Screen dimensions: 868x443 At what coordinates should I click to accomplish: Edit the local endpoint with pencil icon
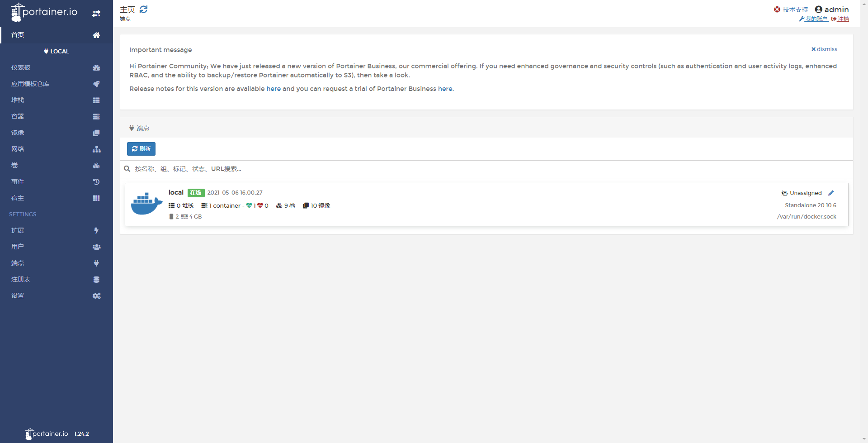click(x=831, y=193)
